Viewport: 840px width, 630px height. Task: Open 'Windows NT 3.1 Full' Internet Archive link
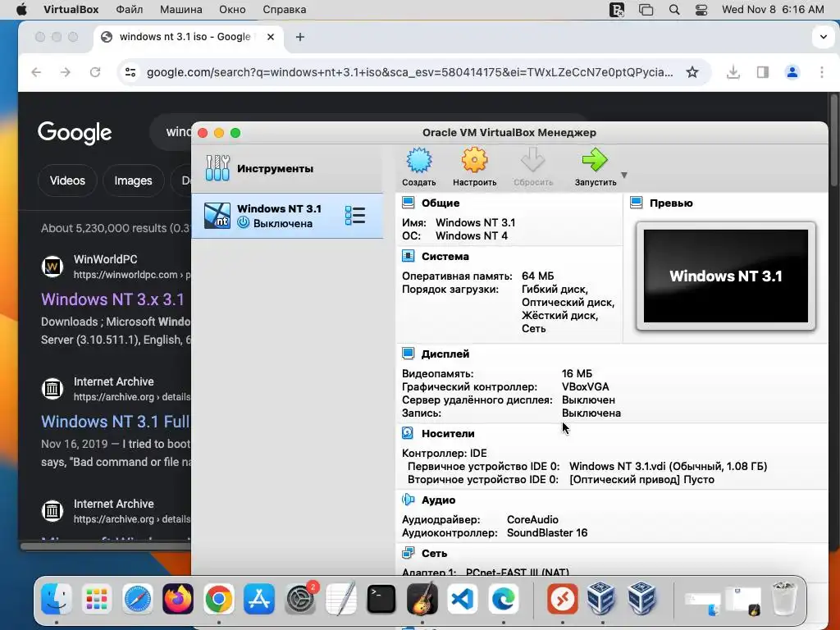coord(116,422)
